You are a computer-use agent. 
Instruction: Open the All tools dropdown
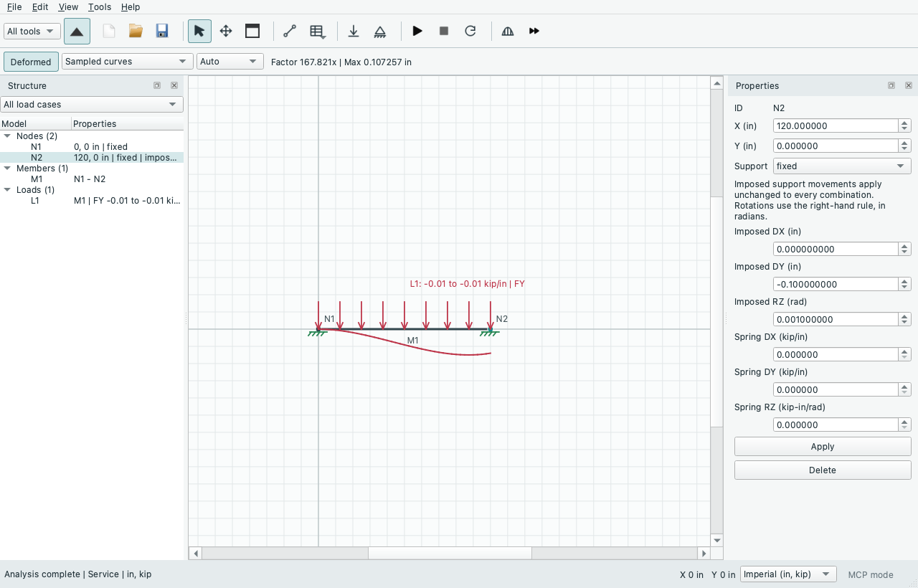coord(32,31)
